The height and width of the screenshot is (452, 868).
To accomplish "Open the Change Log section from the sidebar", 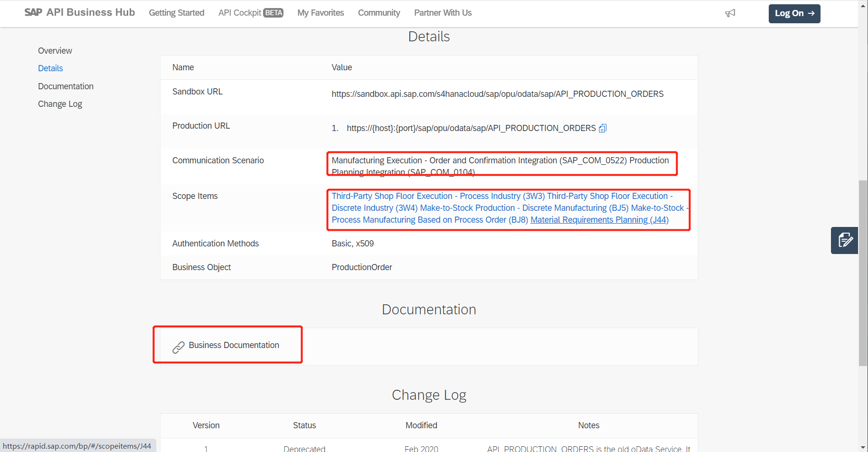I will click(x=60, y=104).
